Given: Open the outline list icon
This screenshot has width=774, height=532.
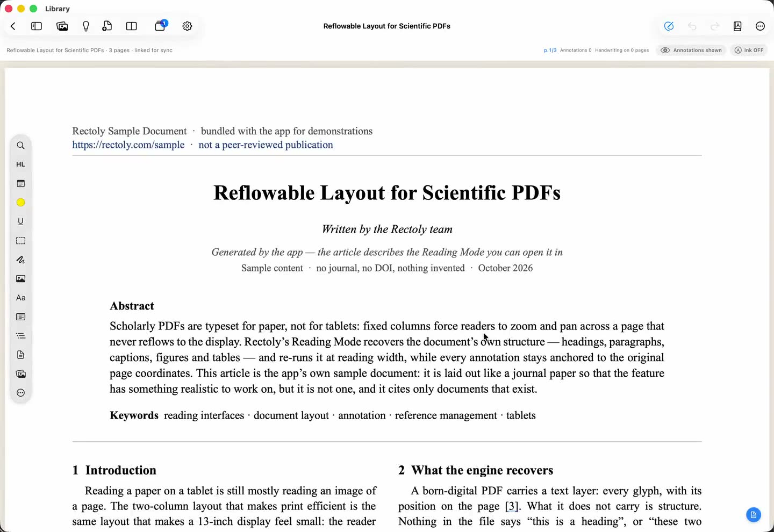Looking at the screenshot, I should coord(20,336).
